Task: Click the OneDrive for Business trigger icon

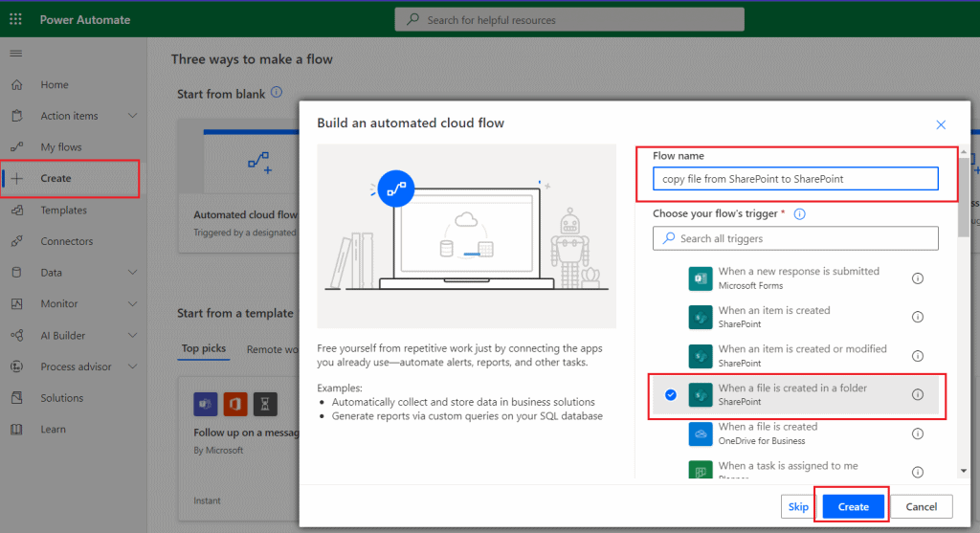Action: [700, 433]
